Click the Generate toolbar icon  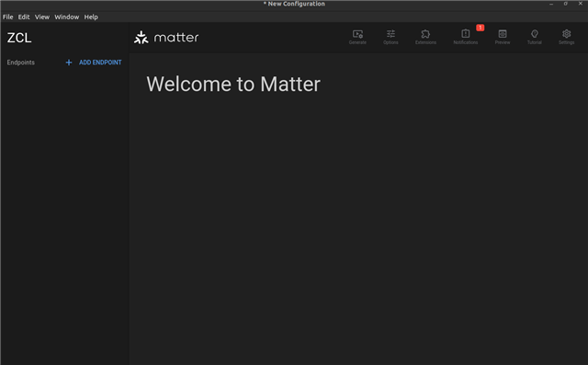(x=357, y=34)
